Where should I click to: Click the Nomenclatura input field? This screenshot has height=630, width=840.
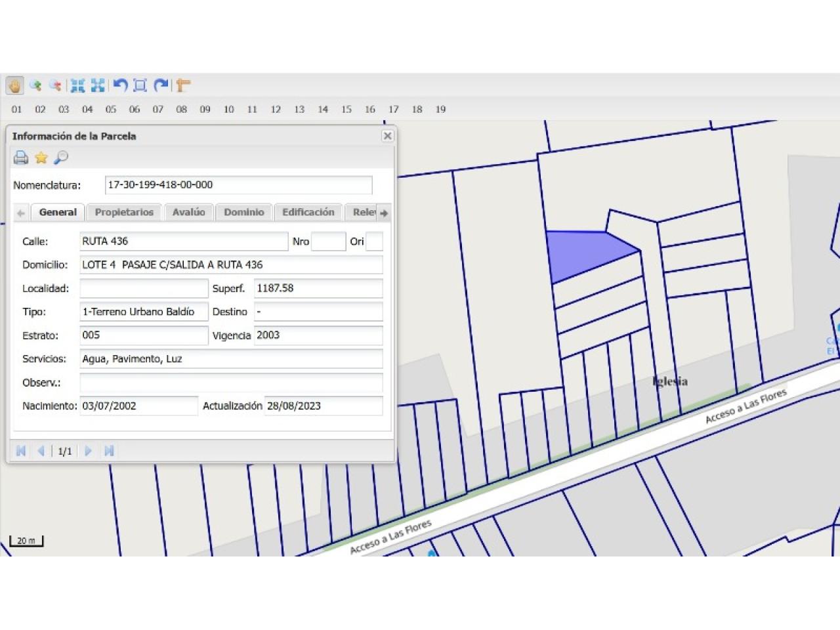238,185
